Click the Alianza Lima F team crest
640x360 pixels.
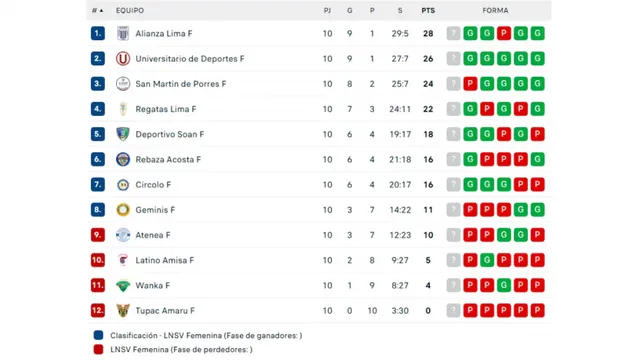pos(123,33)
